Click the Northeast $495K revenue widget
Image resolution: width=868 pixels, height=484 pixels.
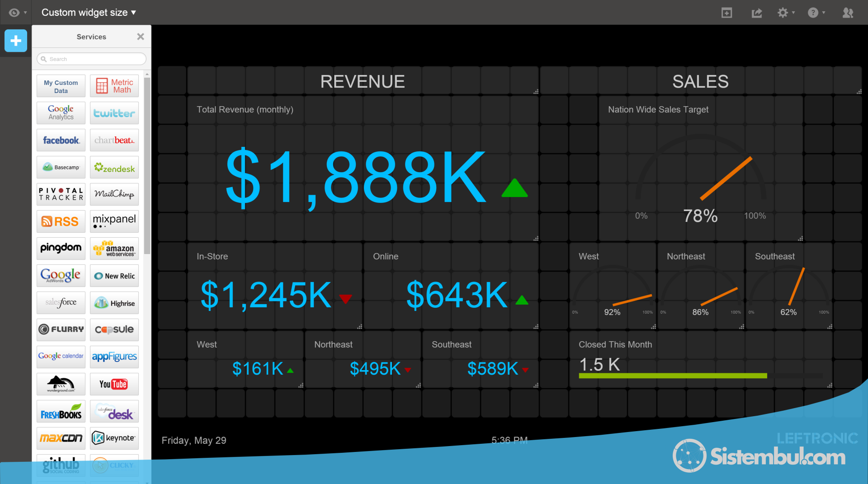[x=363, y=360]
